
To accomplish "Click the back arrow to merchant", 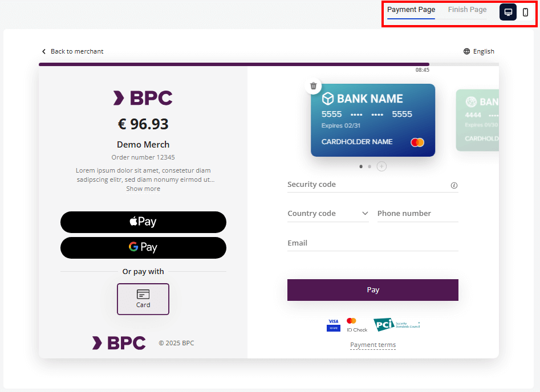I will 44,51.
